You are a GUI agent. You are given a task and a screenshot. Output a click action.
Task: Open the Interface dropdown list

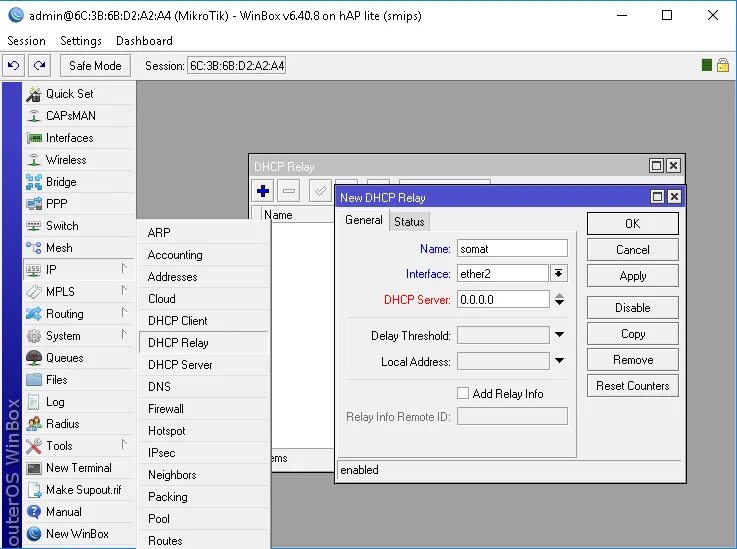[x=558, y=274]
